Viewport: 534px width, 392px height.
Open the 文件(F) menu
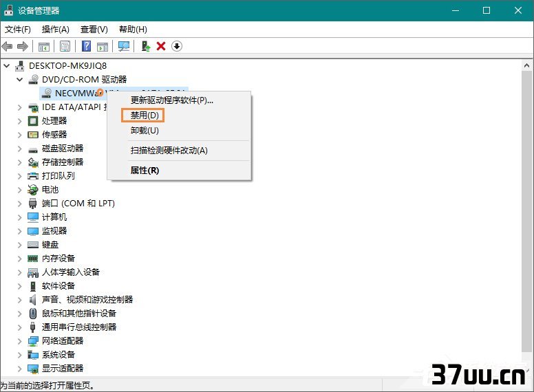pyautogui.click(x=18, y=30)
